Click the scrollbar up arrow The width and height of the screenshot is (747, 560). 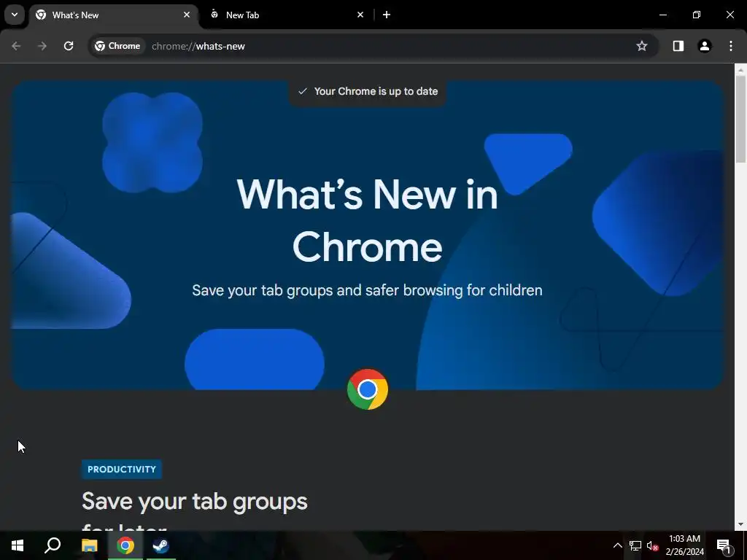coord(740,69)
